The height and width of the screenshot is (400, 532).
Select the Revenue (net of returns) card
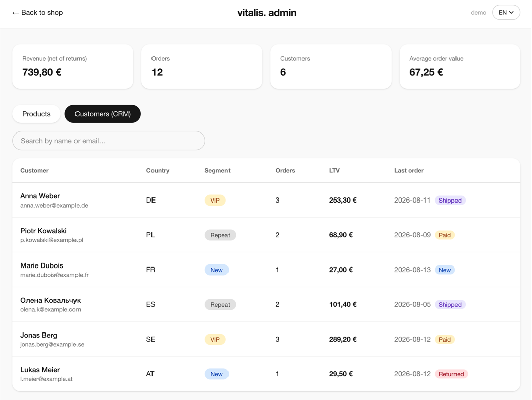click(x=72, y=66)
